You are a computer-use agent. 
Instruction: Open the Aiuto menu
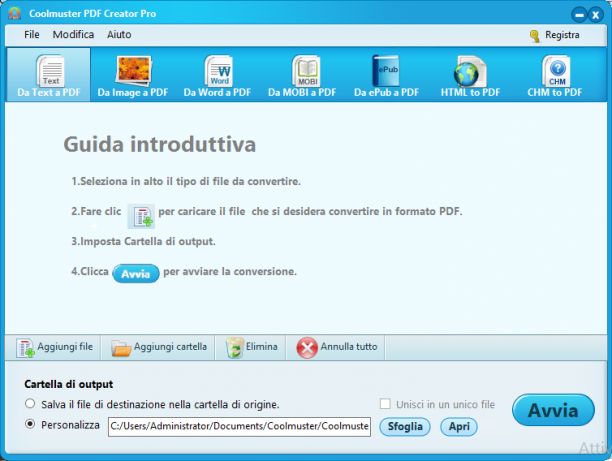point(119,35)
